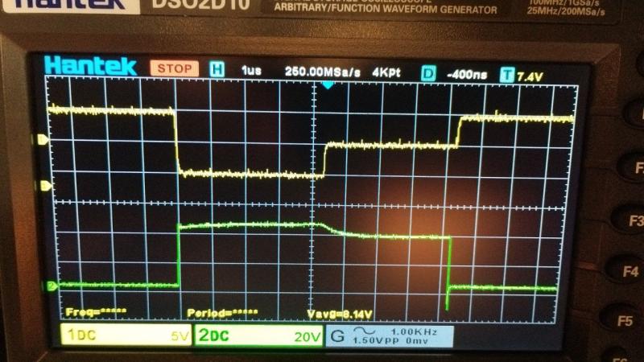
Task: Click the blue trigger position arrow at top
Action: (327, 85)
